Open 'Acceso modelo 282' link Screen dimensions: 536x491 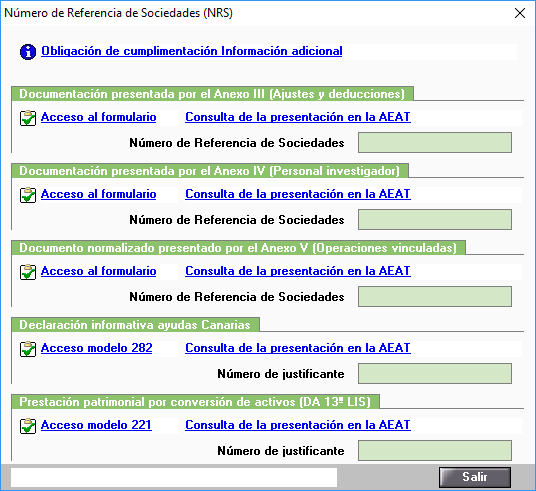[96, 348]
